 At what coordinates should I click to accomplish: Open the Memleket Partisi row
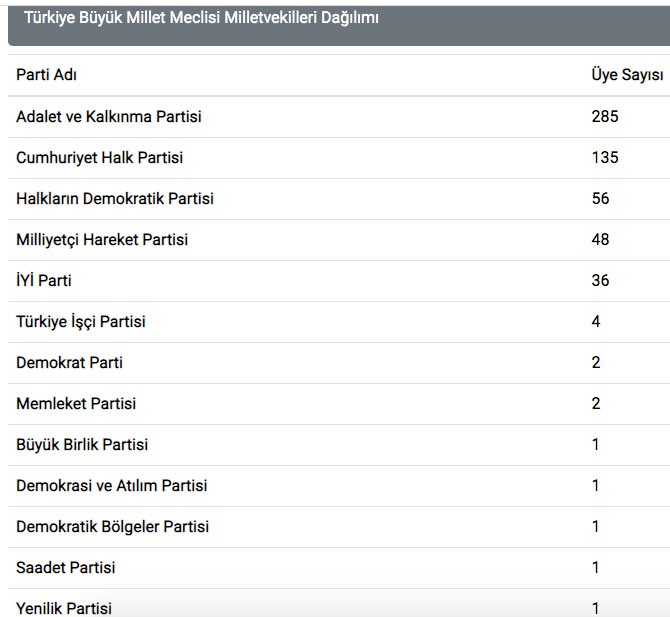click(x=76, y=404)
